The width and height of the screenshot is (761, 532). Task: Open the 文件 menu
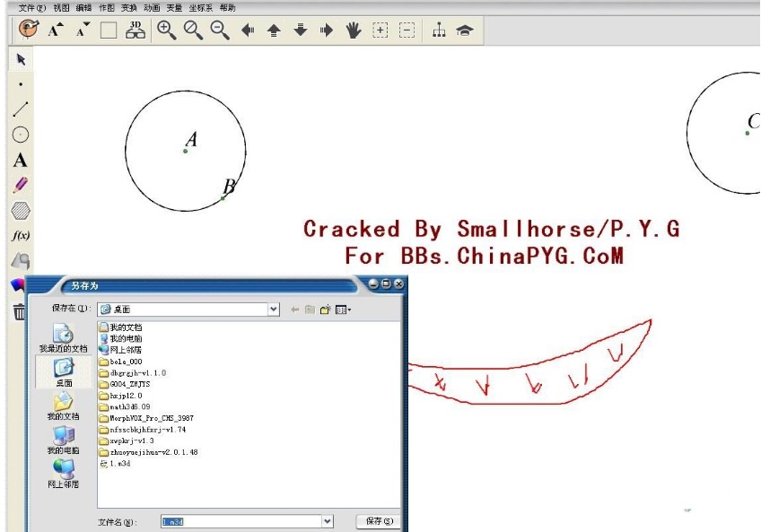(x=32, y=7)
